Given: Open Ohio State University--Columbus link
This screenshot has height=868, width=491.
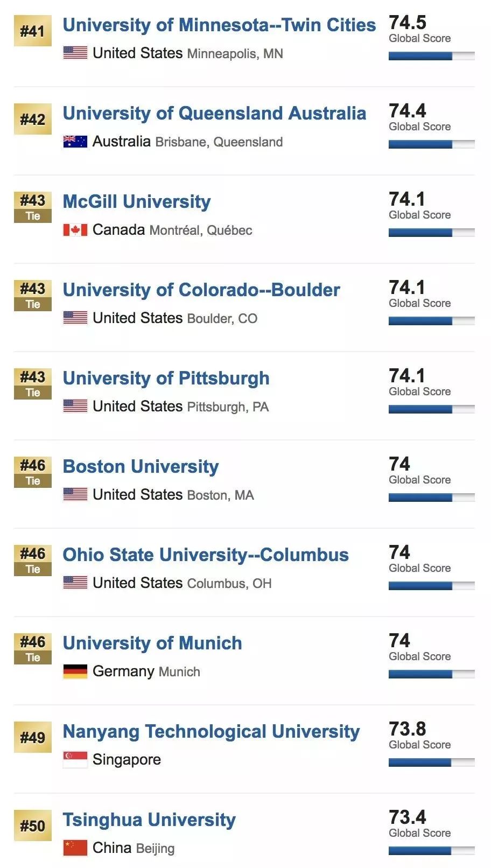Looking at the screenshot, I should [x=206, y=555].
